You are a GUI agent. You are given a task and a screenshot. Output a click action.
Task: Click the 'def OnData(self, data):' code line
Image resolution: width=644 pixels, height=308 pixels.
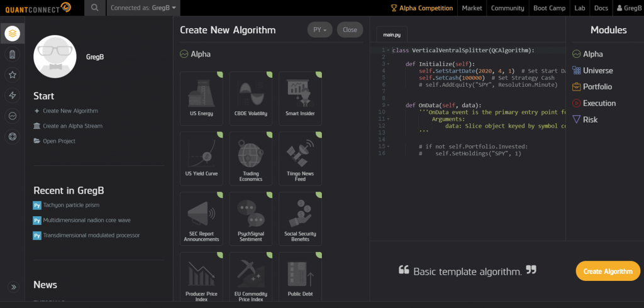[443, 105]
